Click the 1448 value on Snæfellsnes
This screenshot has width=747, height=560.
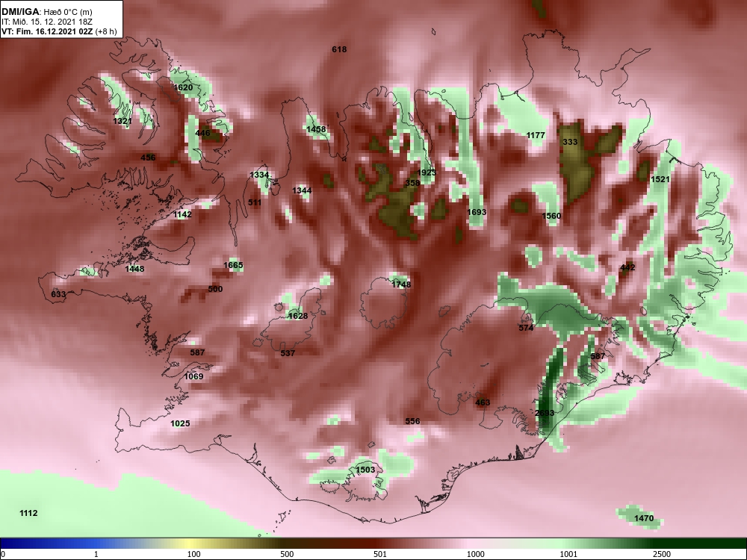click(x=134, y=269)
